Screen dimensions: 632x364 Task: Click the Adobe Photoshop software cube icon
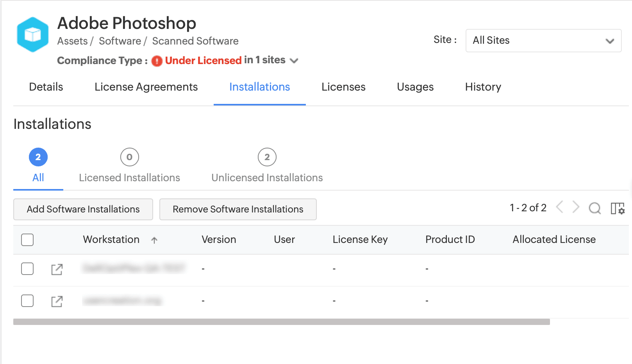click(33, 35)
